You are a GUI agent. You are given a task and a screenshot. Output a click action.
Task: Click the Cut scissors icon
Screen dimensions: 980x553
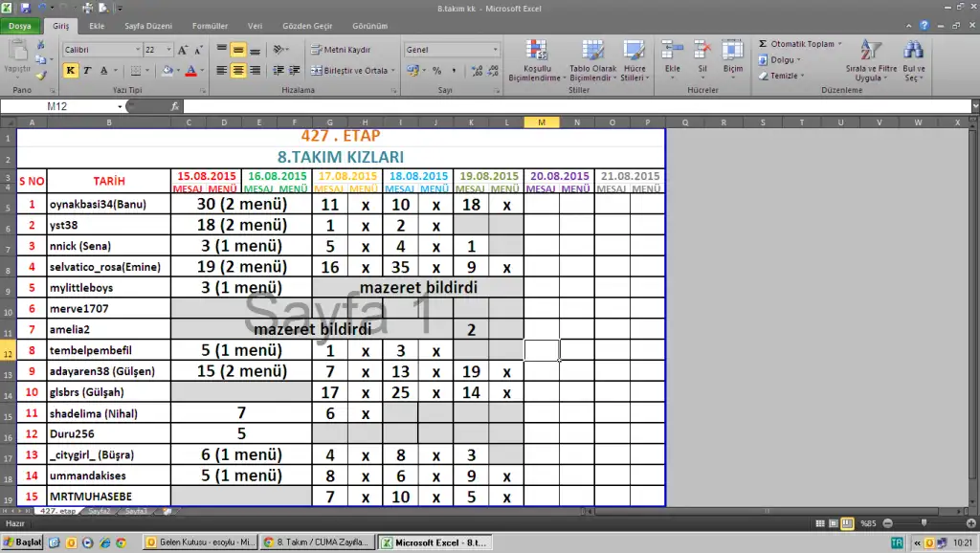(x=40, y=45)
